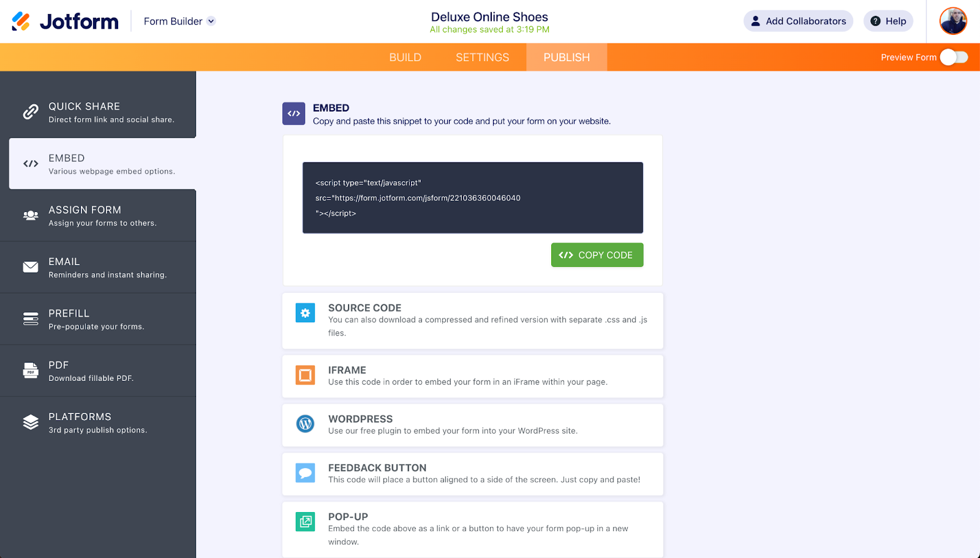This screenshot has width=980, height=558.
Task: Open the WordPress embed option
Action: tap(473, 425)
